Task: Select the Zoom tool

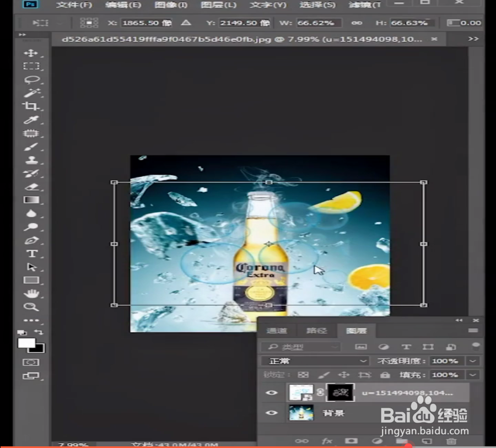Action: coord(31,306)
